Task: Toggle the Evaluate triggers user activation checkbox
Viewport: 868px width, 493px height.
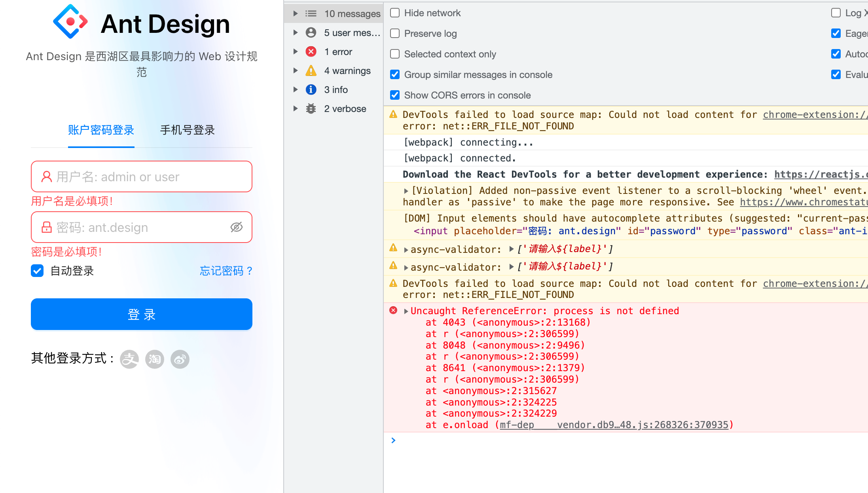Action: [836, 74]
